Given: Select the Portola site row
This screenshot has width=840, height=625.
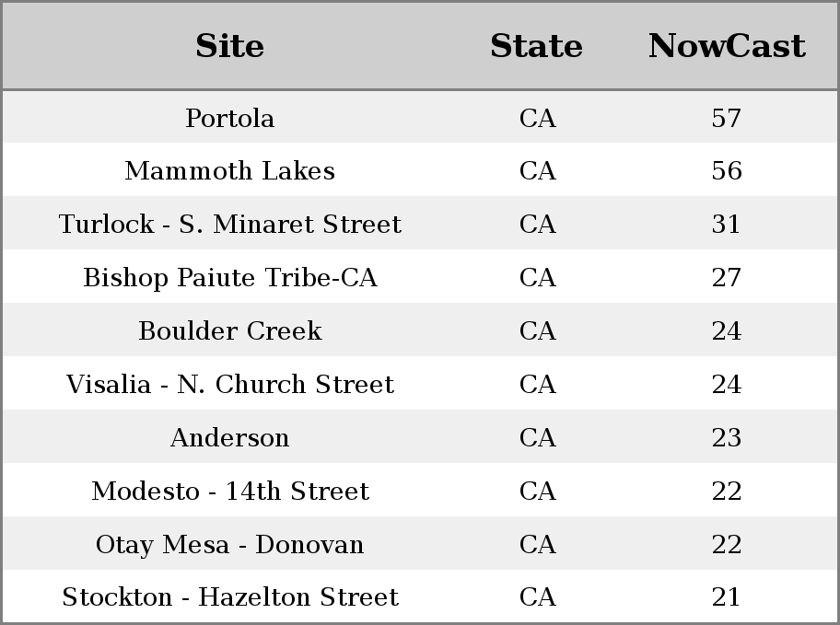Looking at the screenshot, I should (420, 117).
